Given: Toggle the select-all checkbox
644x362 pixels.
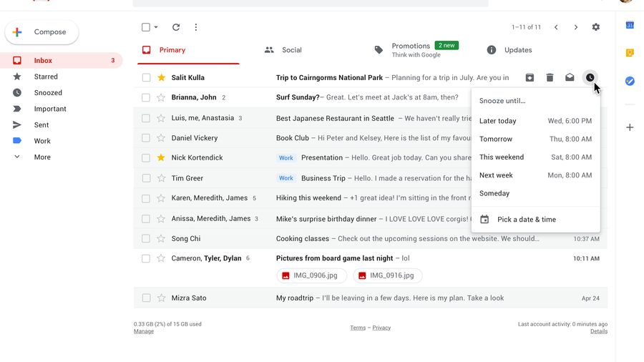Looking at the screenshot, I should point(146,27).
